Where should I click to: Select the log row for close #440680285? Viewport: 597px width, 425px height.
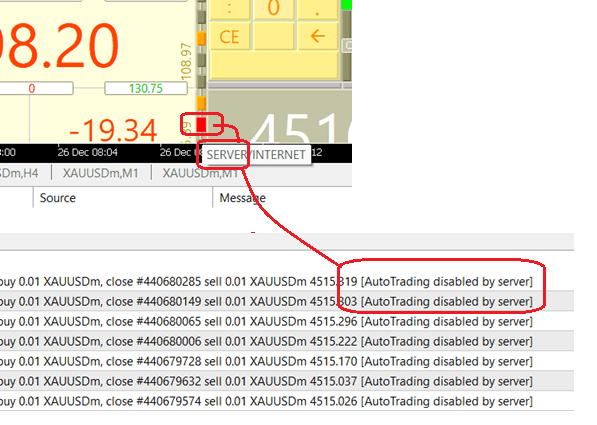[287, 282]
